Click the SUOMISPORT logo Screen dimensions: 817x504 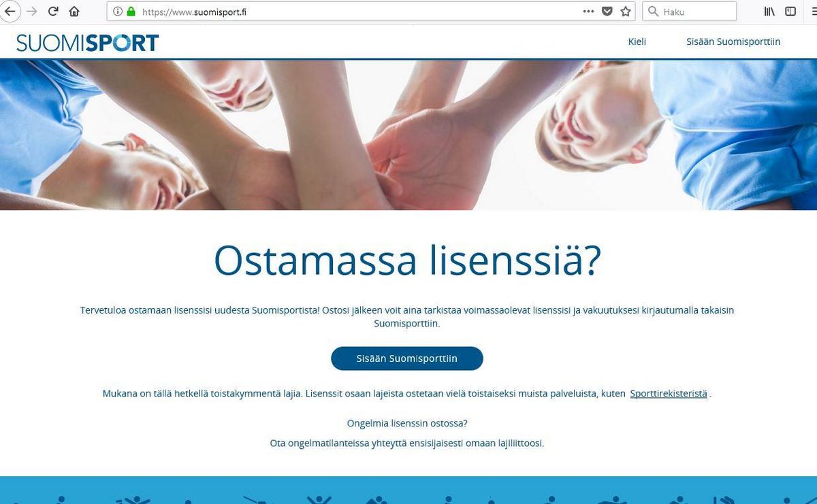pyautogui.click(x=88, y=43)
